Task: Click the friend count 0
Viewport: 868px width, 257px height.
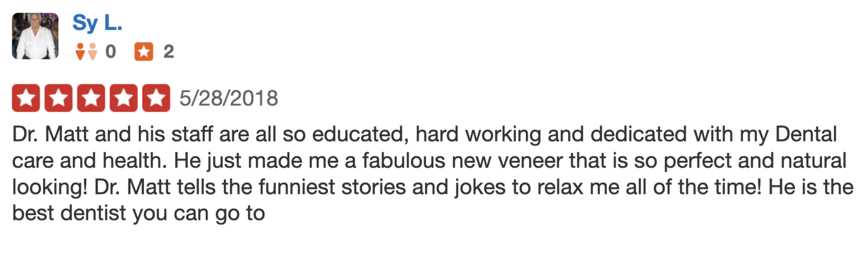Action: (x=111, y=51)
